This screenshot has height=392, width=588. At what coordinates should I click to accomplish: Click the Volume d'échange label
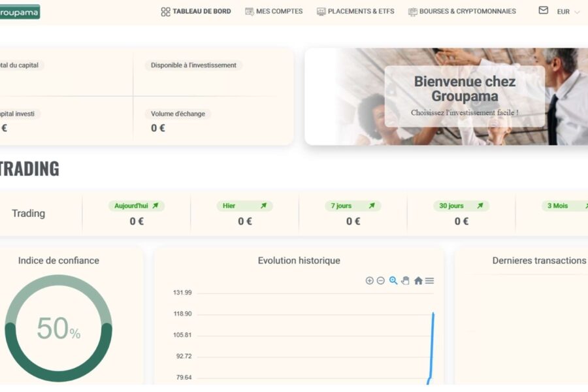pos(178,114)
